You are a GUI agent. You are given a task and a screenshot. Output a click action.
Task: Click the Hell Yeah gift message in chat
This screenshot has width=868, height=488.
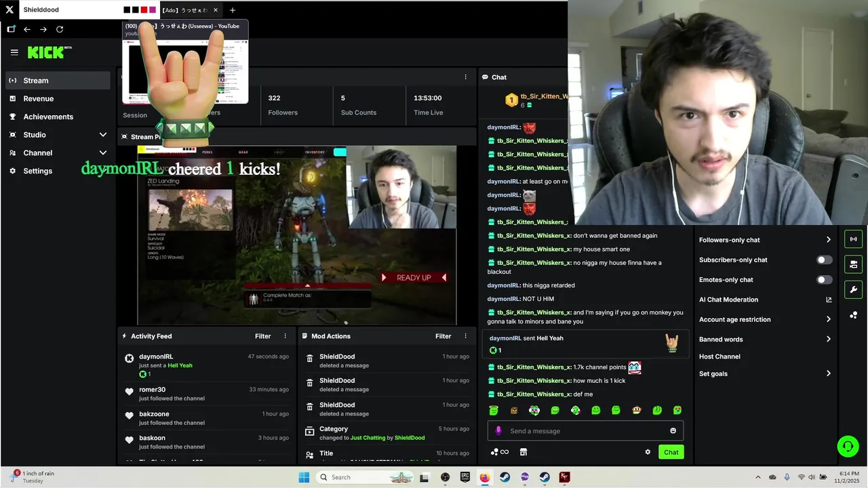585,344
